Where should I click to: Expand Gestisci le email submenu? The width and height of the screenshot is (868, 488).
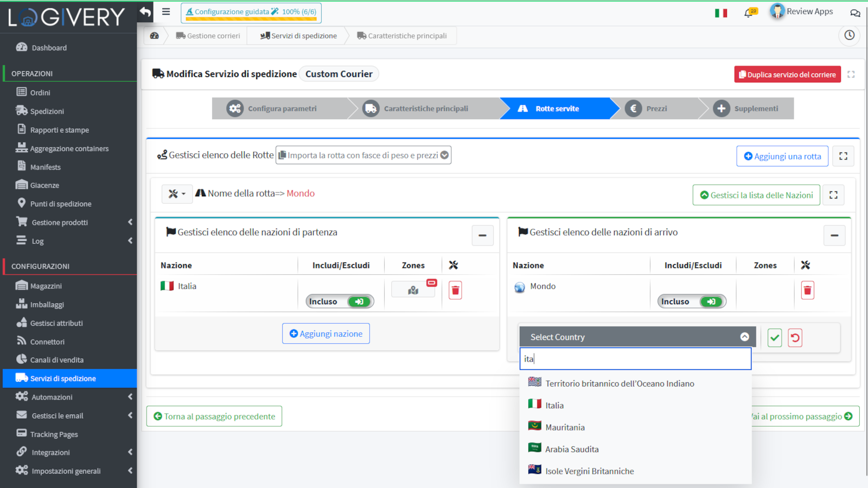[x=130, y=415]
